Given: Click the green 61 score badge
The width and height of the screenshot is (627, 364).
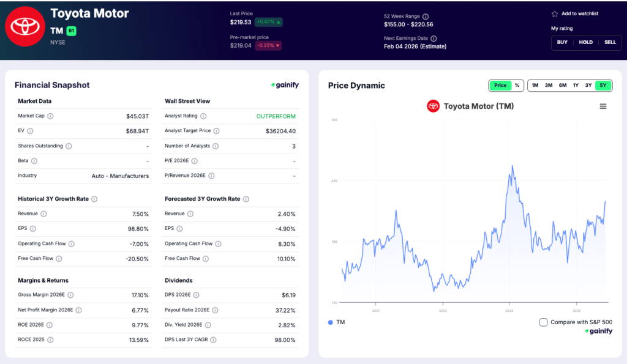Looking at the screenshot, I should pos(72,31).
